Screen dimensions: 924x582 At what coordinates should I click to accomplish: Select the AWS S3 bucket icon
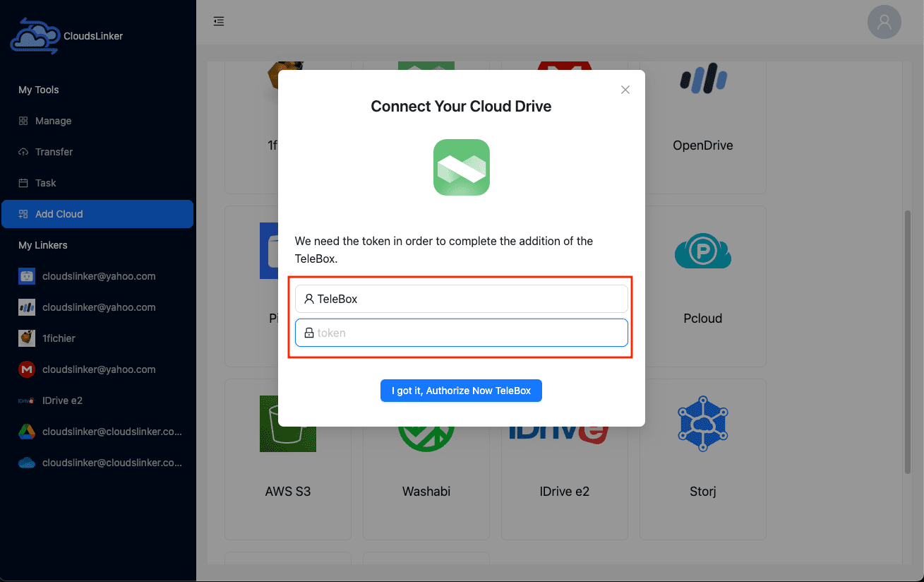point(288,424)
